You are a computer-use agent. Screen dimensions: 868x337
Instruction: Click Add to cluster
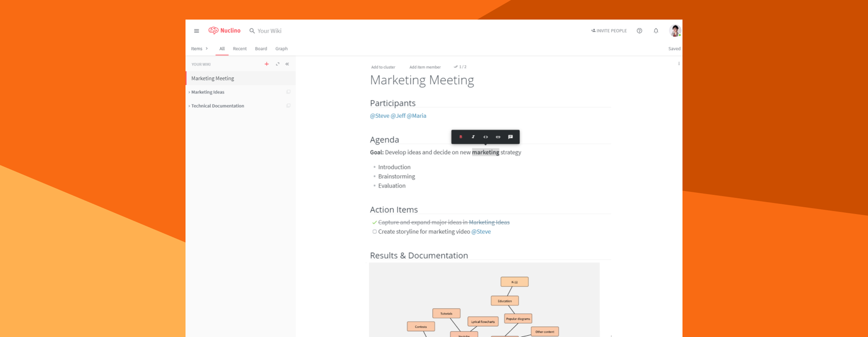(x=383, y=67)
